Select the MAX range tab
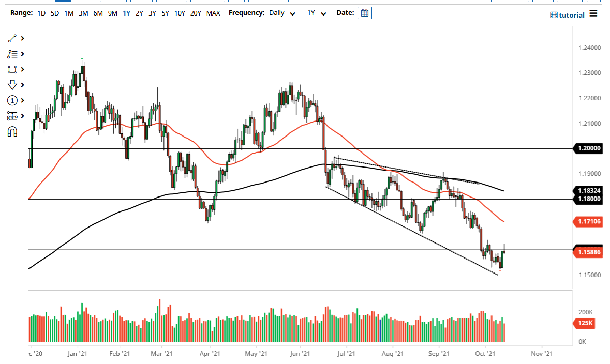The width and height of the screenshot is (610, 364). pyautogui.click(x=213, y=13)
